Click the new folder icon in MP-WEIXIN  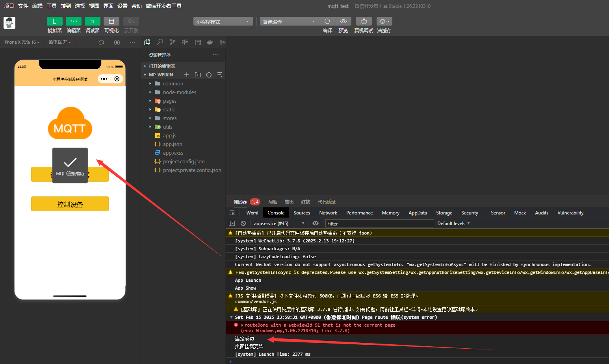pyautogui.click(x=198, y=75)
